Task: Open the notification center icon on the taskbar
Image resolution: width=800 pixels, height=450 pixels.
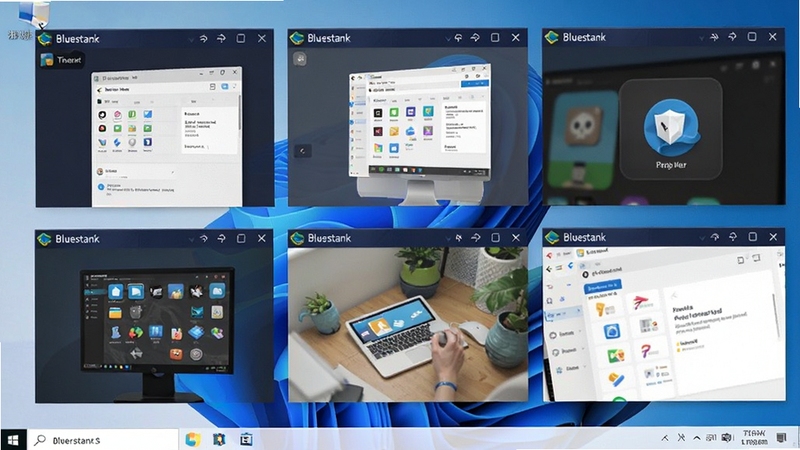Action: point(781,437)
